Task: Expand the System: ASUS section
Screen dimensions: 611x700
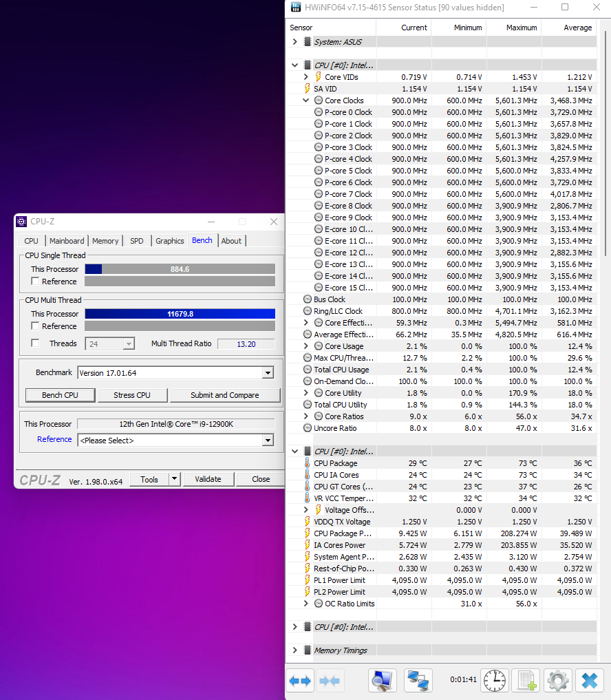Action: (294, 41)
